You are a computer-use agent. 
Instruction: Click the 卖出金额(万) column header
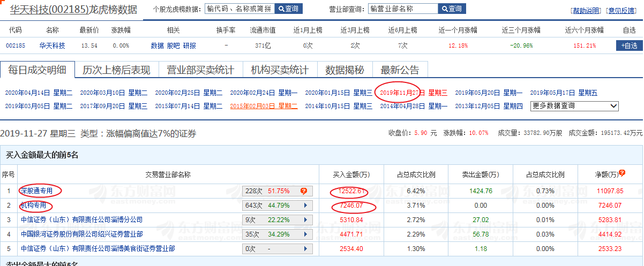481,174
